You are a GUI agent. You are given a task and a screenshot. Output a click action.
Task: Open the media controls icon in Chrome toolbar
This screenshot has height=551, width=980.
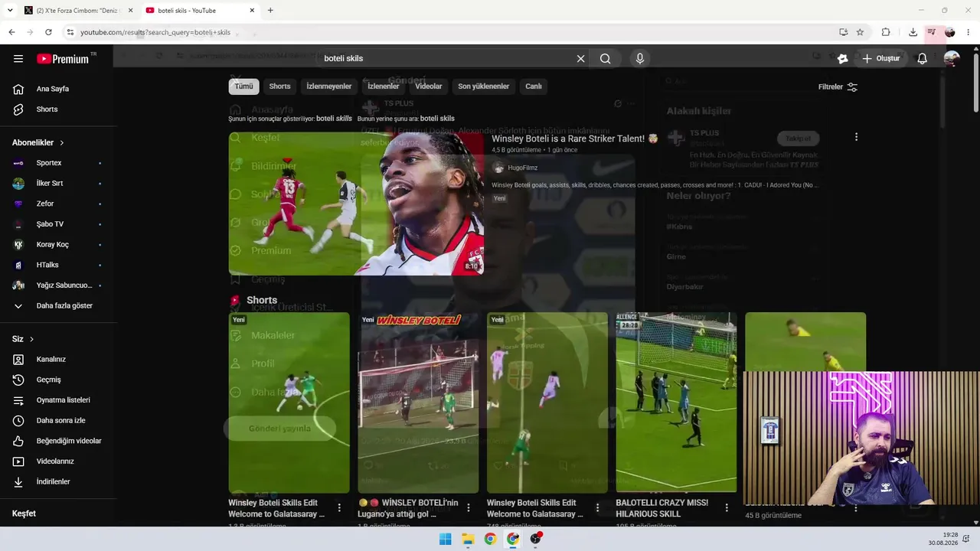point(931,32)
